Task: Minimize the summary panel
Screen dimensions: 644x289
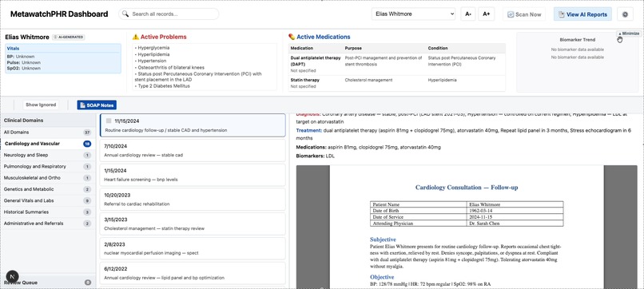Action: [628, 34]
